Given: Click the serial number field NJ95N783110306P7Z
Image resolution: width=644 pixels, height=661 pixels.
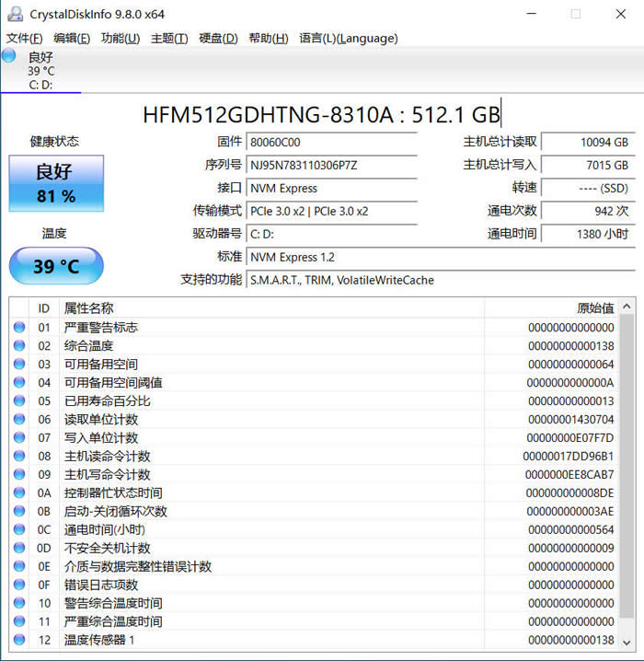Looking at the screenshot, I should (x=331, y=165).
